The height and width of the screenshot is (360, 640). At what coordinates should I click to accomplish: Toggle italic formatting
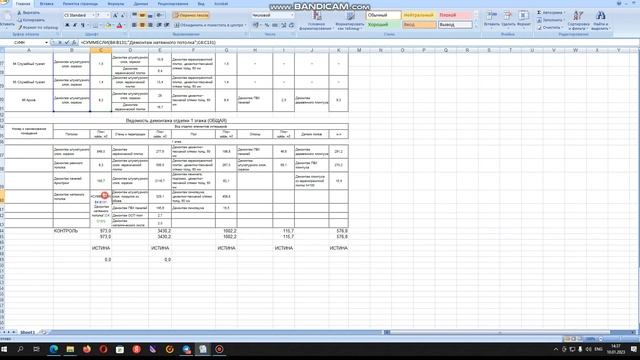point(75,25)
